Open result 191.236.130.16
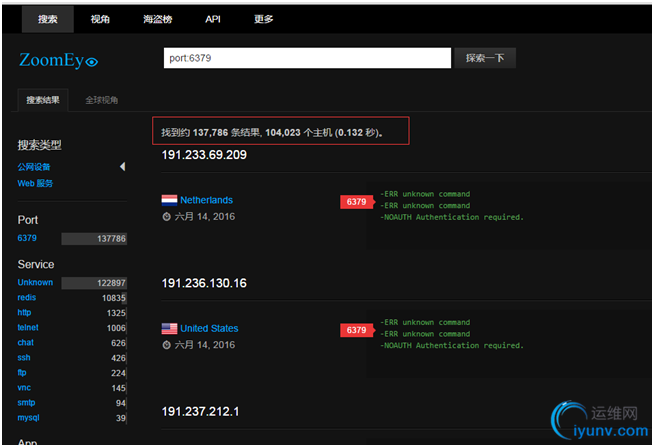654x447 pixels. click(x=204, y=284)
